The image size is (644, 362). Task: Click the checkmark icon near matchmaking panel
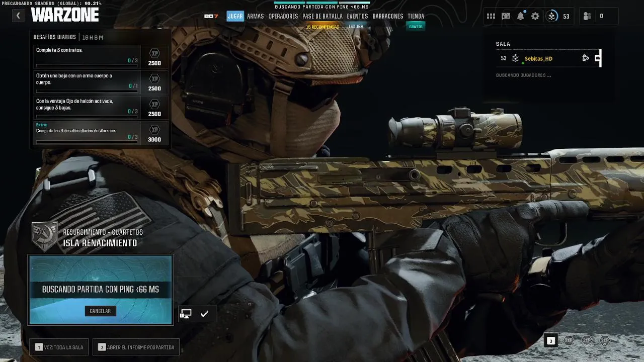click(x=204, y=314)
